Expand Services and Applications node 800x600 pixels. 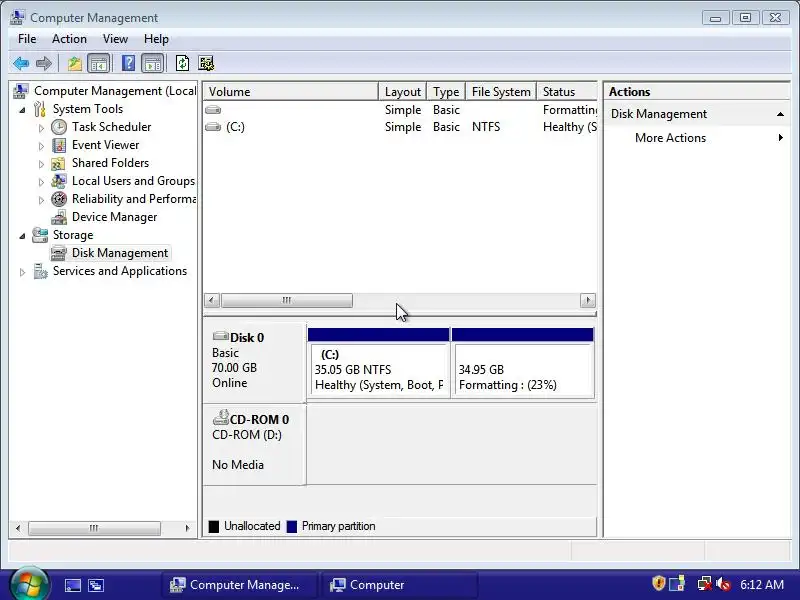tap(22, 272)
